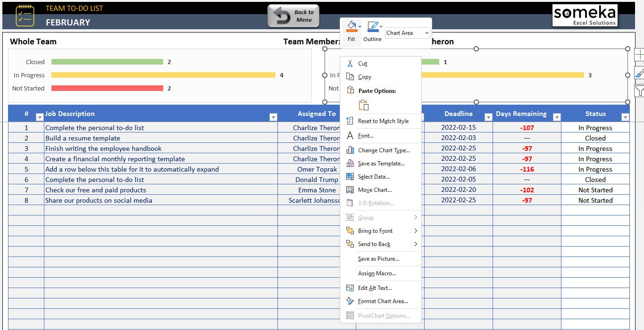Open the Job Description column filter dropdown

coord(273,116)
